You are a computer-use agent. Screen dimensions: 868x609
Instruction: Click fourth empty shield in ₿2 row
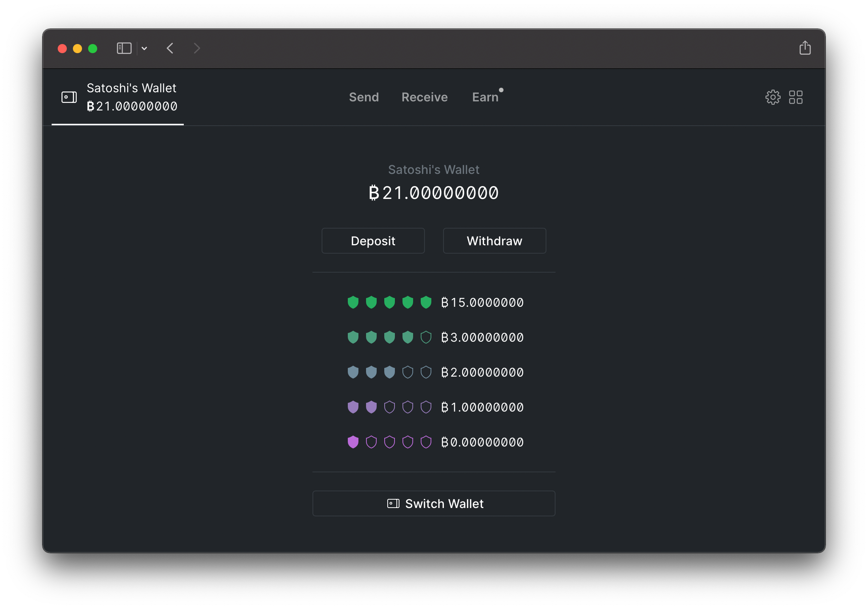pyautogui.click(x=408, y=372)
